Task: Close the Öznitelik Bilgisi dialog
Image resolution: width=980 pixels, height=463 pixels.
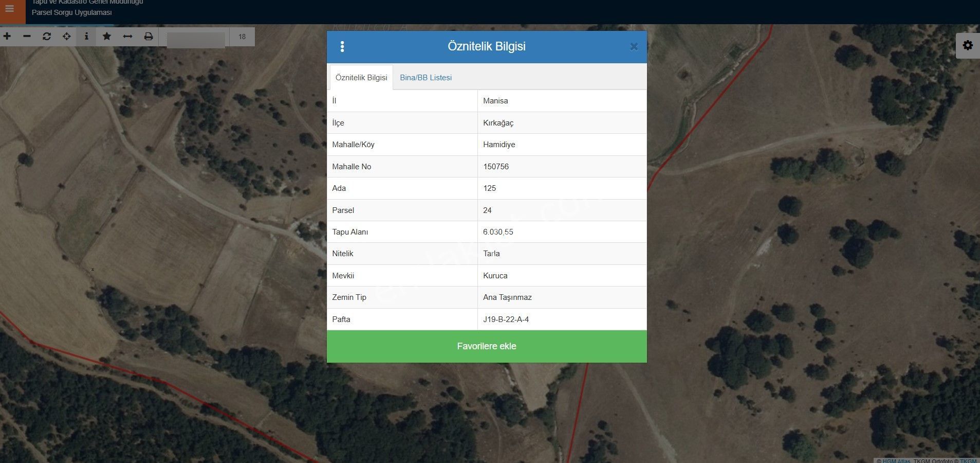Action: [634, 47]
